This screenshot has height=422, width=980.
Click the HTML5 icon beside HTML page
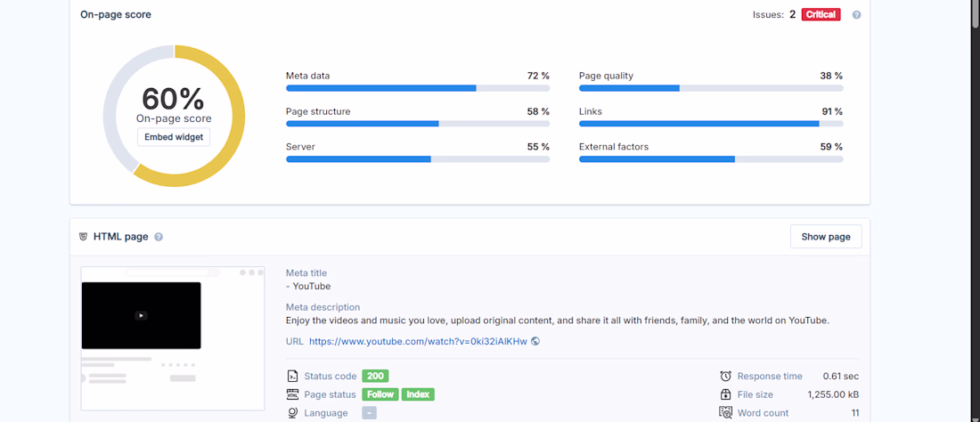tap(83, 237)
